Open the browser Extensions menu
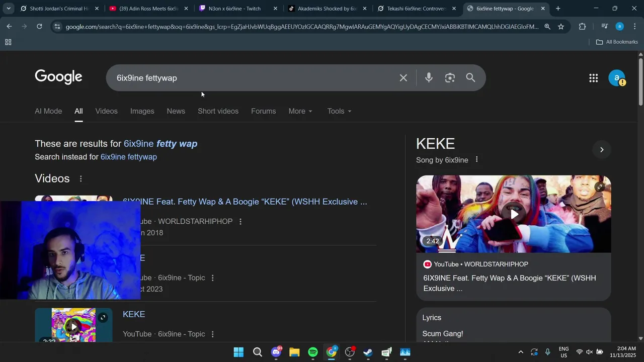Screen dimensions: 644x362 [582, 27]
